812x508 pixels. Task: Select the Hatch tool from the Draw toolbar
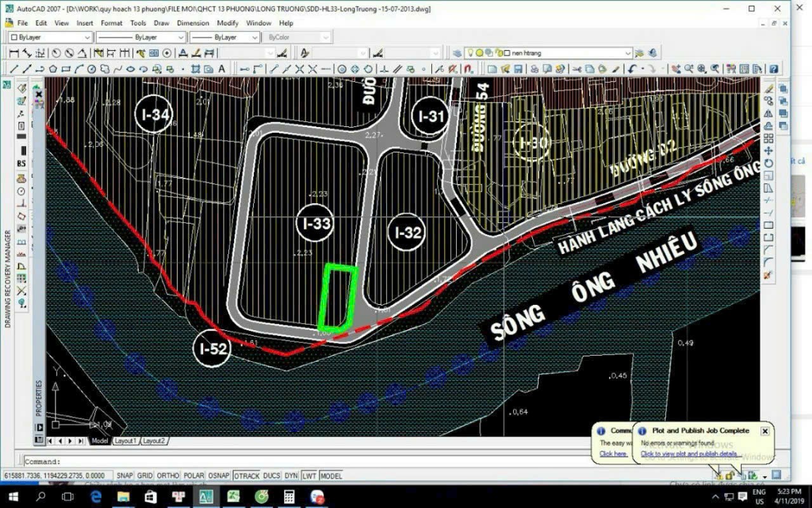click(195, 69)
